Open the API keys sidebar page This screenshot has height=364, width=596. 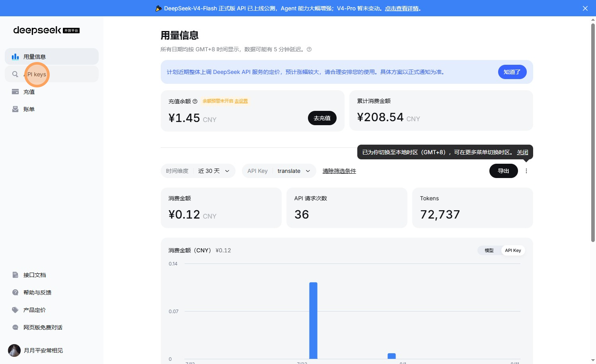coord(52,74)
